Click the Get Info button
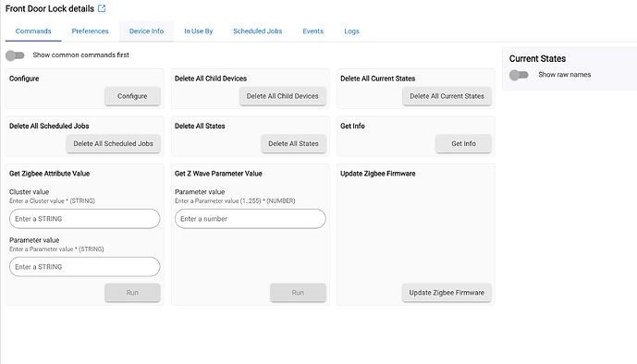This screenshot has height=364, width=637. (463, 143)
